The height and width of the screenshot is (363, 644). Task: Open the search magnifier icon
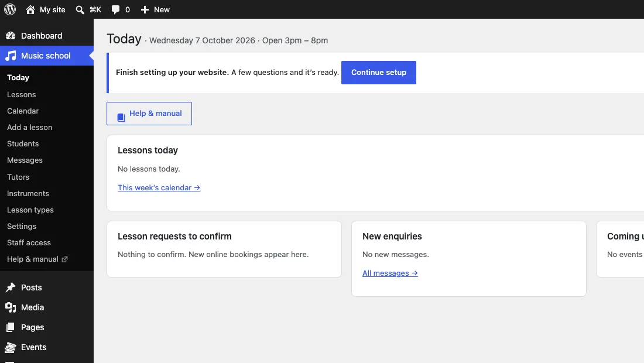[80, 10]
